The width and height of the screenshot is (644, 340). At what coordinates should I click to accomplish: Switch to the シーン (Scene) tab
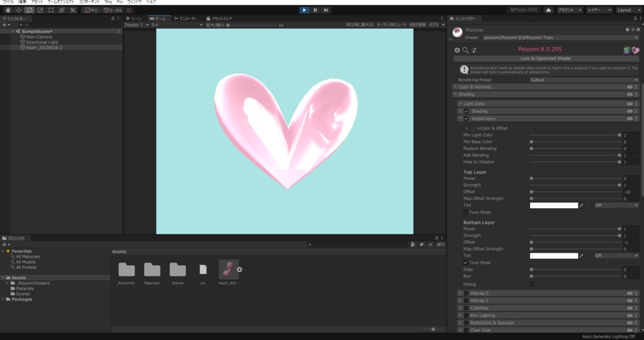point(135,19)
